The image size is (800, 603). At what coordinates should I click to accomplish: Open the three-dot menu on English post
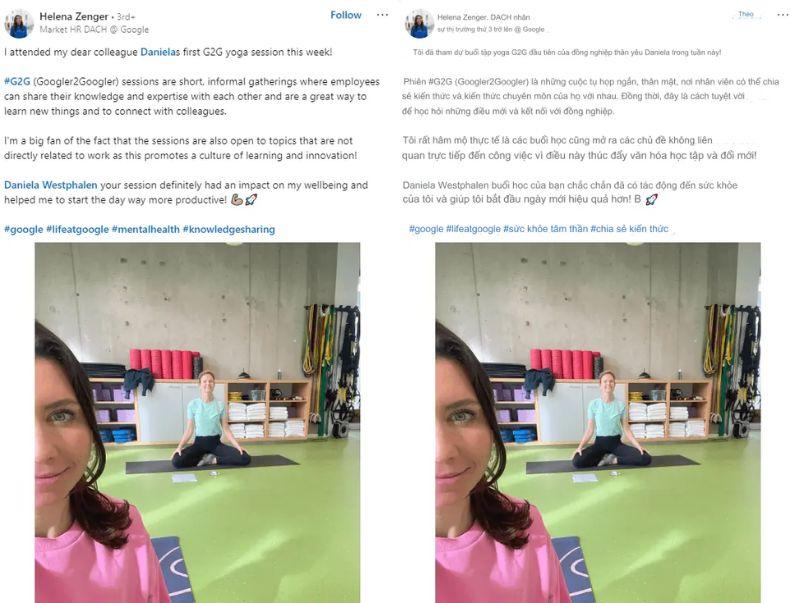pos(382,15)
